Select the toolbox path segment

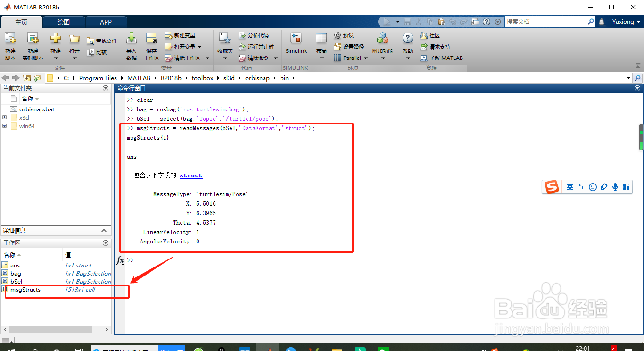tap(202, 78)
